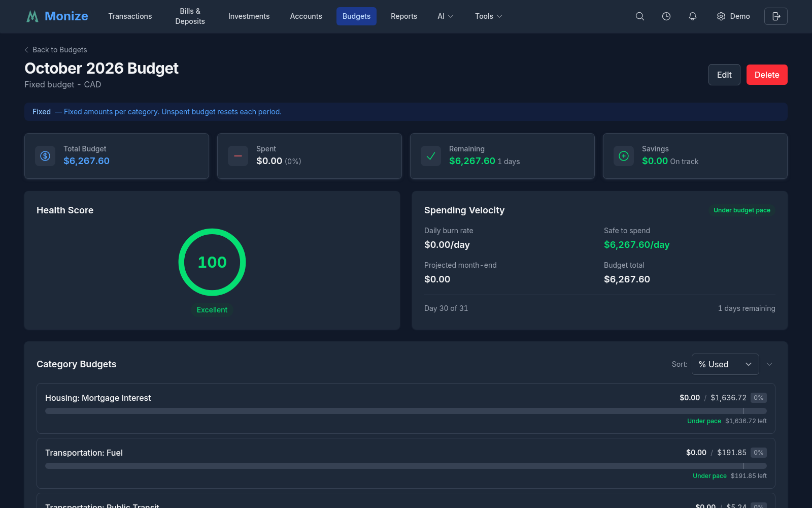Image resolution: width=812 pixels, height=508 pixels.
Task: Click the Housing: Mortgage Interest progress bar
Action: coord(406,411)
